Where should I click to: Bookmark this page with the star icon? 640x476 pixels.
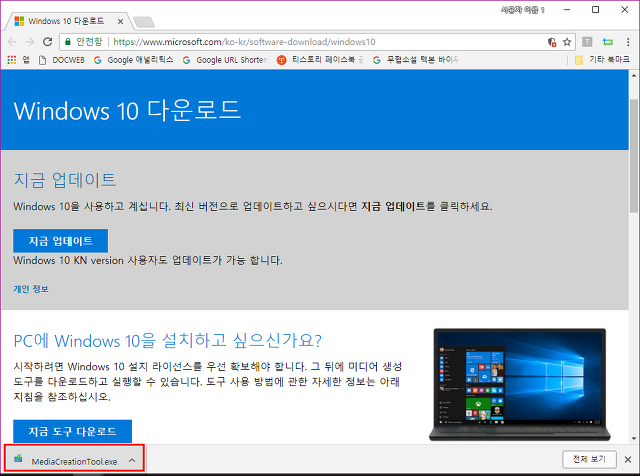click(x=567, y=42)
